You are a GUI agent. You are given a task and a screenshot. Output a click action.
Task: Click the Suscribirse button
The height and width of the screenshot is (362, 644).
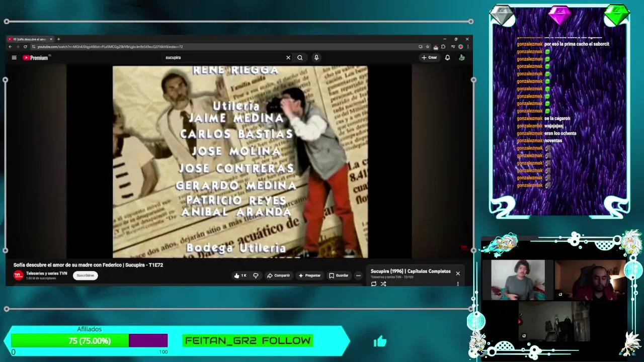coord(85,276)
